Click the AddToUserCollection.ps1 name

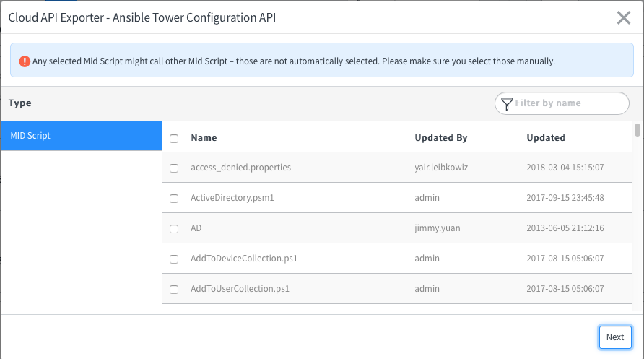click(x=240, y=289)
